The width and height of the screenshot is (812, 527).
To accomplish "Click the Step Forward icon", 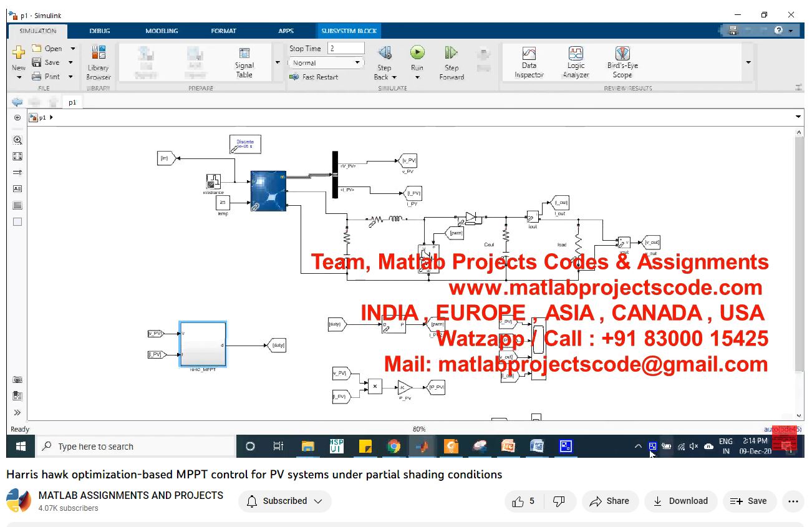I will pyautogui.click(x=451, y=54).
